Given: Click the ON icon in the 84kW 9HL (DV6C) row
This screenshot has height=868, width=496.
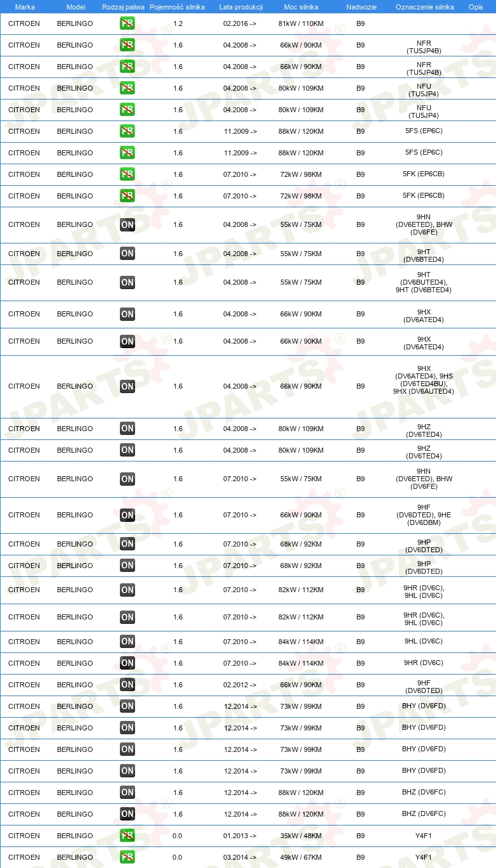Looking at the screenshot, I should click(x=127, y=641).
